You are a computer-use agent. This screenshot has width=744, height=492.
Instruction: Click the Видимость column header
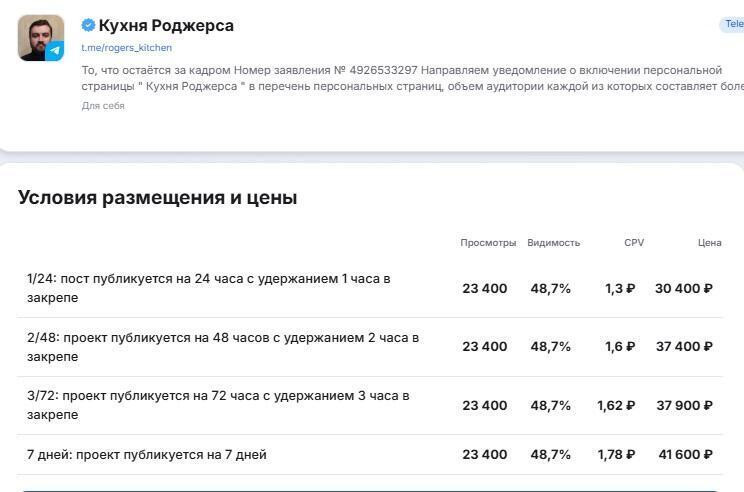[553, 243]
